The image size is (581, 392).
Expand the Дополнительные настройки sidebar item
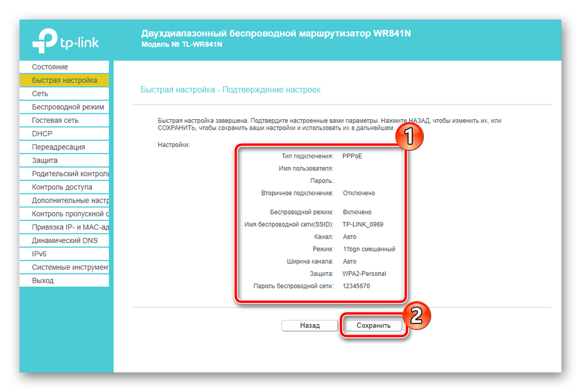[70, 201]
